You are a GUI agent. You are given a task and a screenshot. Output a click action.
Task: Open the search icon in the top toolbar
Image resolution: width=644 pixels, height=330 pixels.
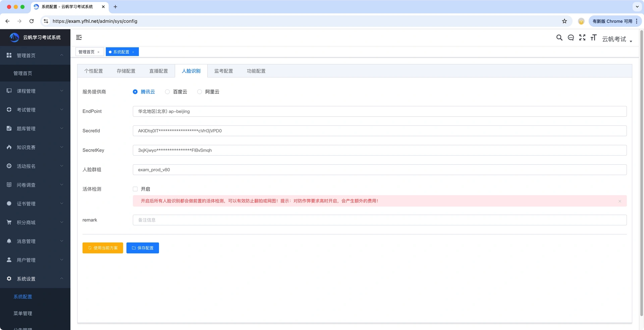pos(559,38)
